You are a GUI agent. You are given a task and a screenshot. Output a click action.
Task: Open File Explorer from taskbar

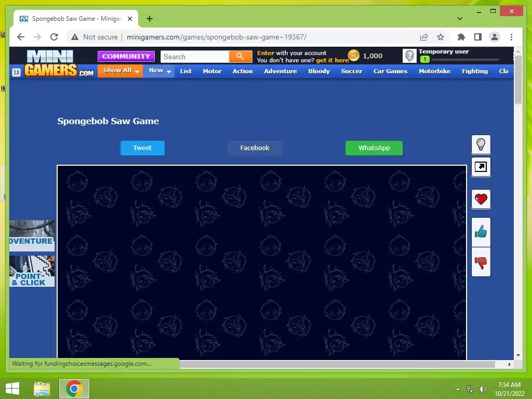(42, 389)
